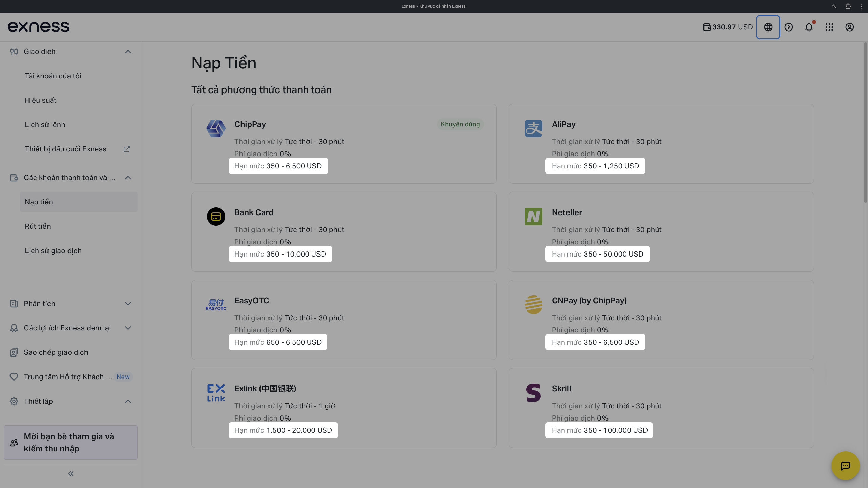Viewport: 868px width, 488px height.
Task: Click the Exness logo
Action: tap(38, 27)
